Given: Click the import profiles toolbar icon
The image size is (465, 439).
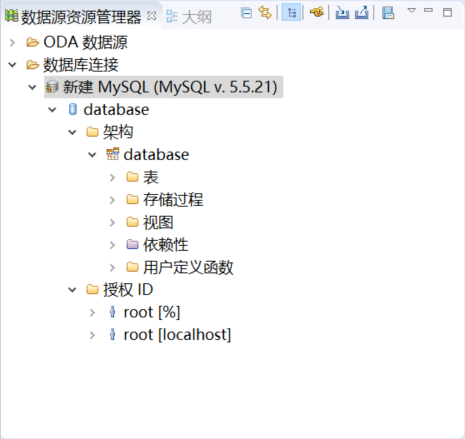Looking at the screenshot, I should pos(342,13).
